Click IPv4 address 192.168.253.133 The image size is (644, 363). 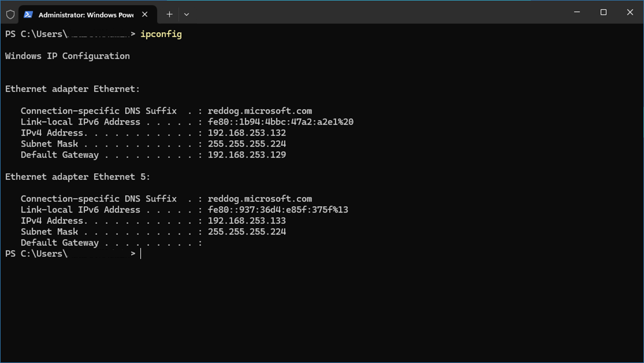pos(247,221)
